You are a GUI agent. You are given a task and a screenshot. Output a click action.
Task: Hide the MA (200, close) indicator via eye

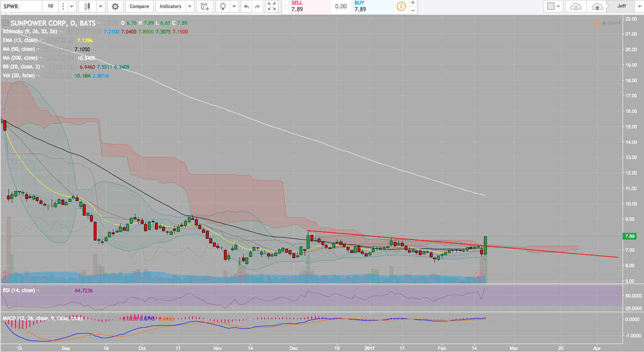click(x=50, y=58)
